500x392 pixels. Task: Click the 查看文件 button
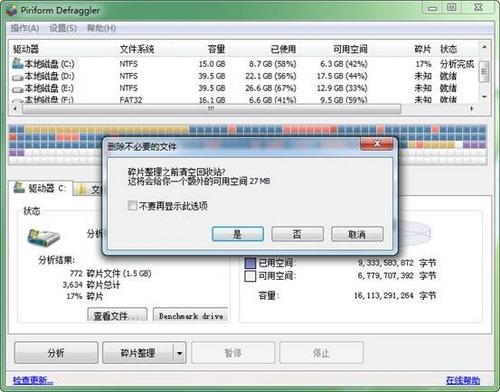click(x=117, y=315)
